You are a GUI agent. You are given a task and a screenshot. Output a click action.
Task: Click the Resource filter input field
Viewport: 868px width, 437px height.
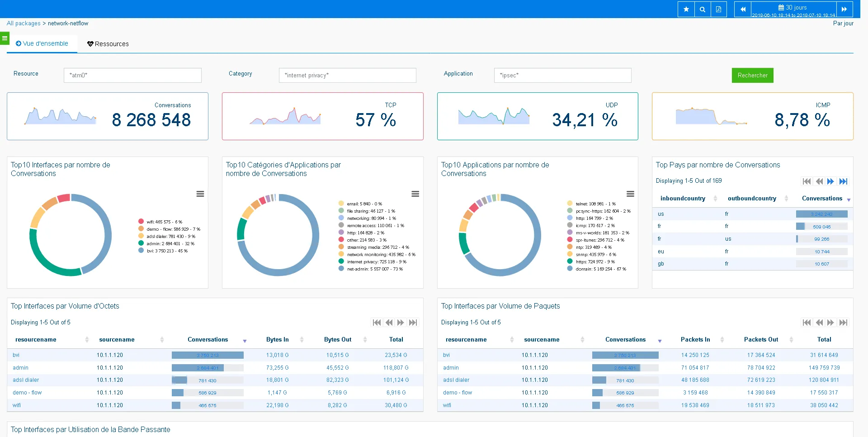(x=132, y=75)
